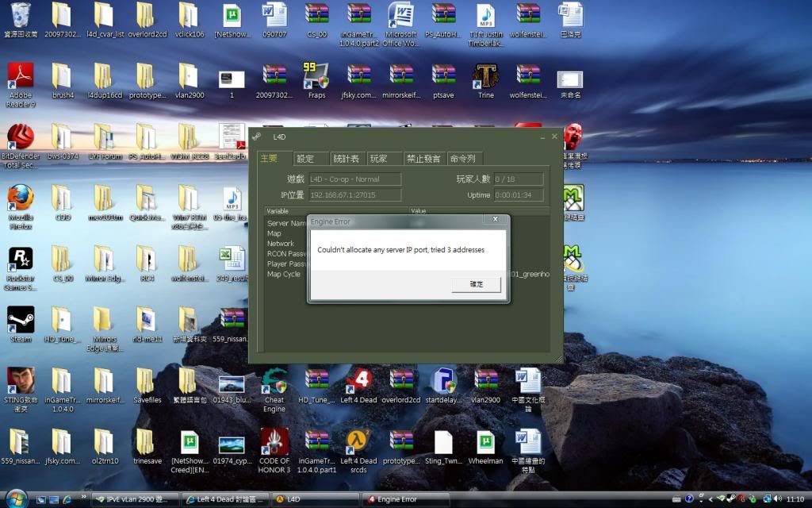
Task: Click the IP位置 address field
Action: click(354, 195)
